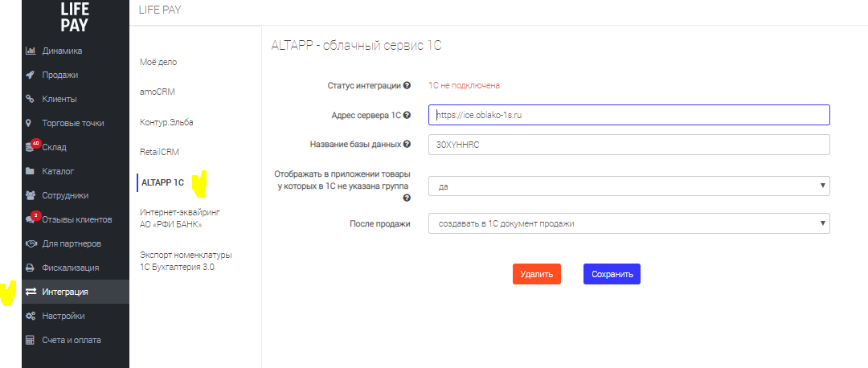The image size is (868, 368).
Task: Click the Фискализация printer icon
Action: point(31,268)
